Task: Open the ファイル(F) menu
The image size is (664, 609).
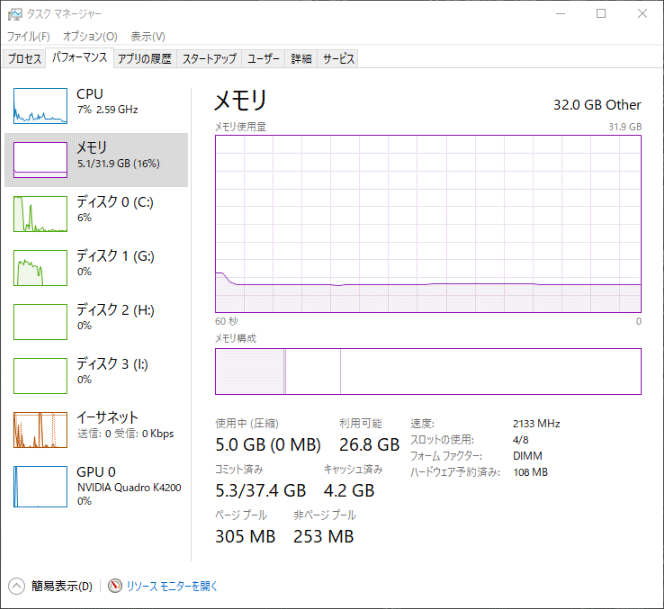Action: [28, 36]
